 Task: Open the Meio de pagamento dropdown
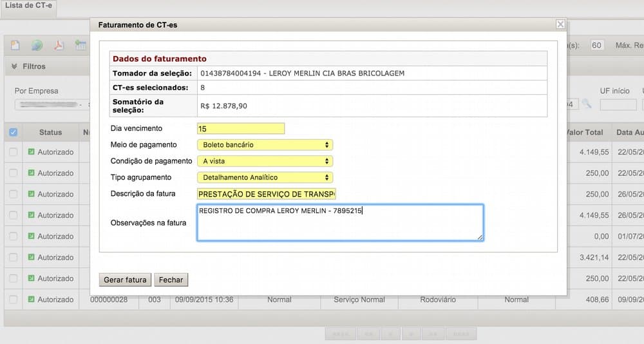265,145
